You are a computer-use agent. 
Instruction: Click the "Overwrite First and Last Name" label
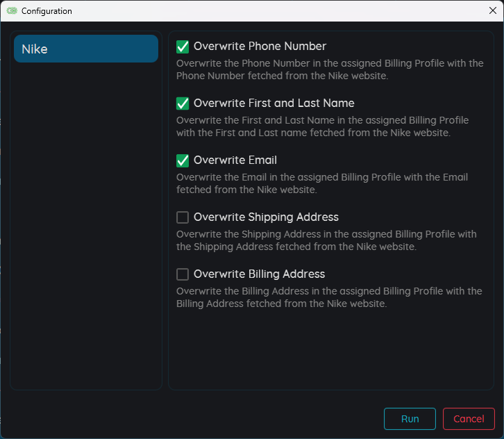274,103
